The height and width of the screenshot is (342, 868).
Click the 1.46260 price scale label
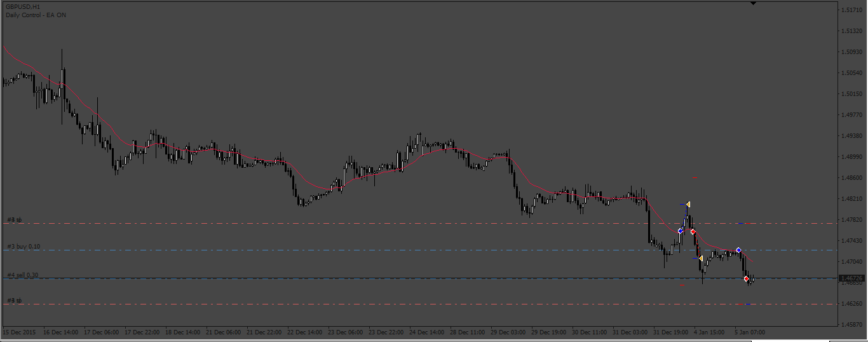tap(851, 304)
